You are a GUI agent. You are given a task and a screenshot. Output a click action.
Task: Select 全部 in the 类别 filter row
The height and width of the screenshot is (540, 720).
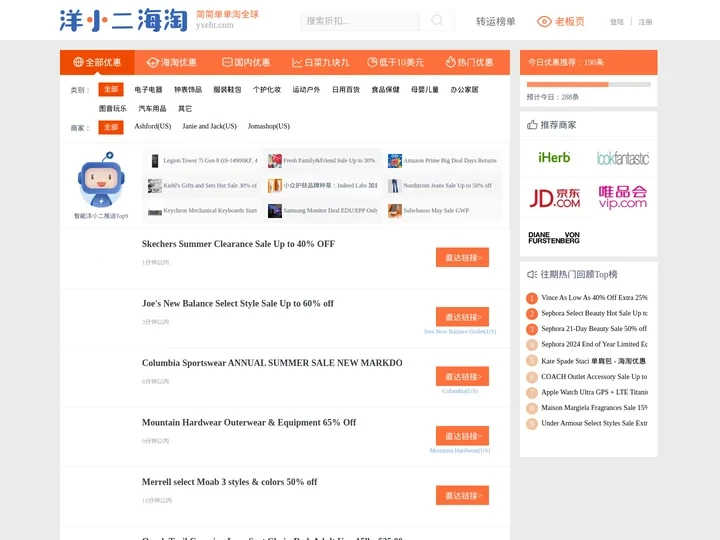(x=111, y=89)
